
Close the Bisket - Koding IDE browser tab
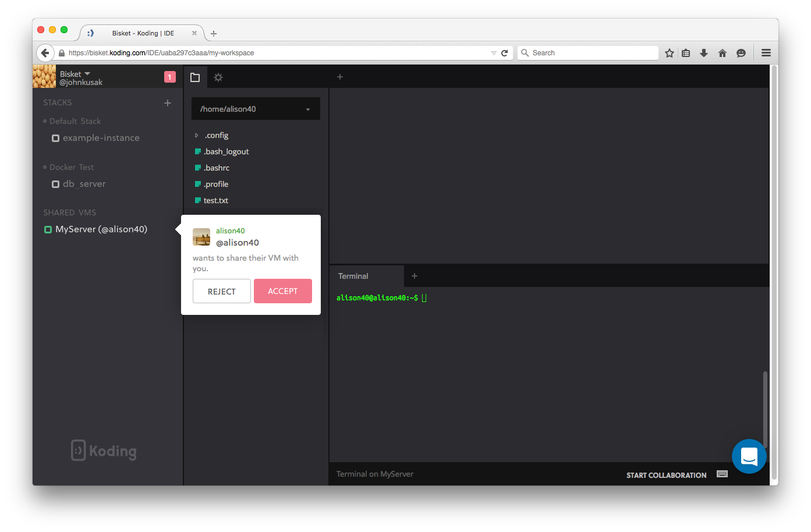point(194,33)
